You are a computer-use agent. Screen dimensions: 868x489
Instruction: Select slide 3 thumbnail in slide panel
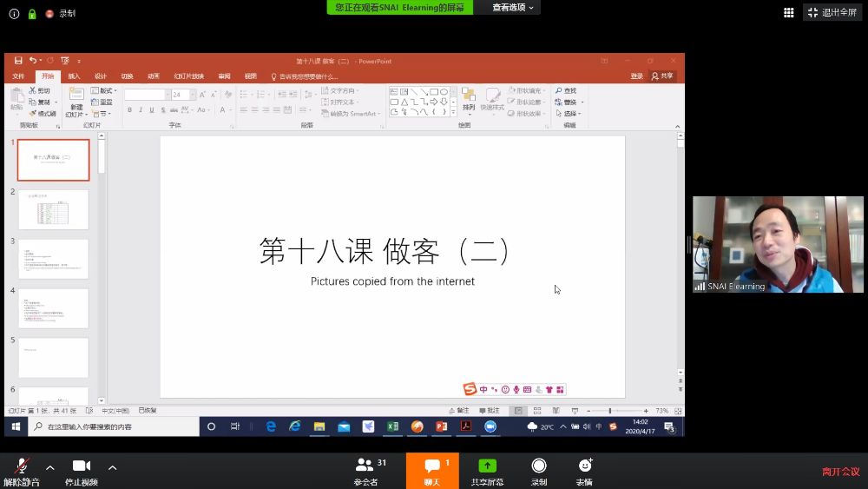pyautogui.click(x=53, y=259)
